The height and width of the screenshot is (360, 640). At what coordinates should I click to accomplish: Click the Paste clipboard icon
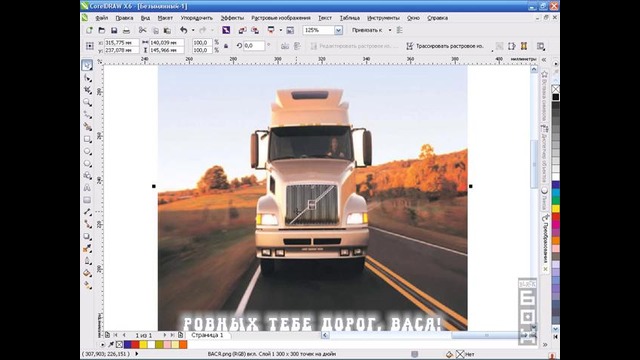pyautogui.click(x=167, y=30)
